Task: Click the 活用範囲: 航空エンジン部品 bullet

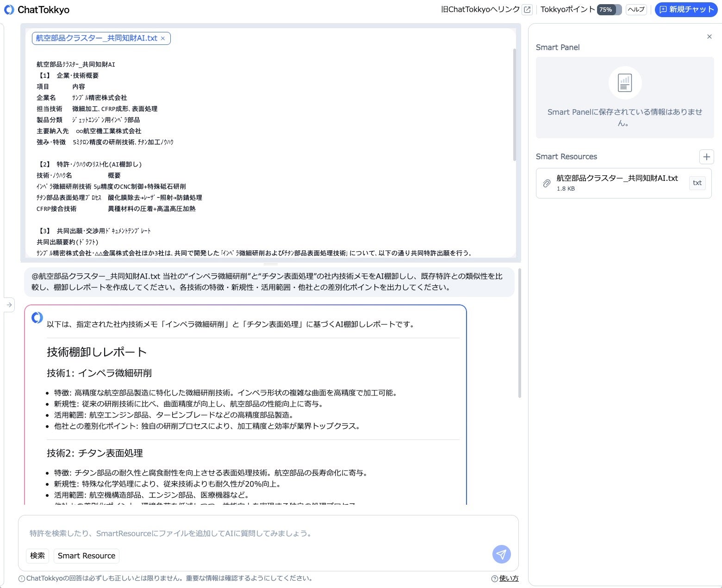Action: pos(174,415)
